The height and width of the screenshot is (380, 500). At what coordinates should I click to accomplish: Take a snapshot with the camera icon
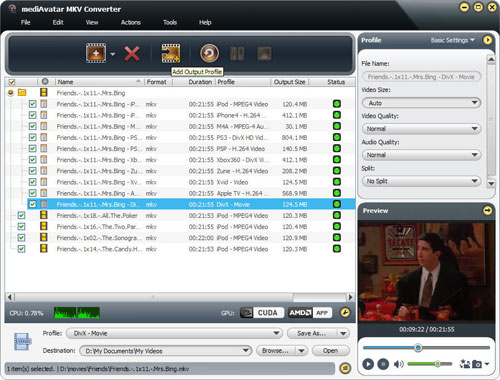click(x=477, y=364)
